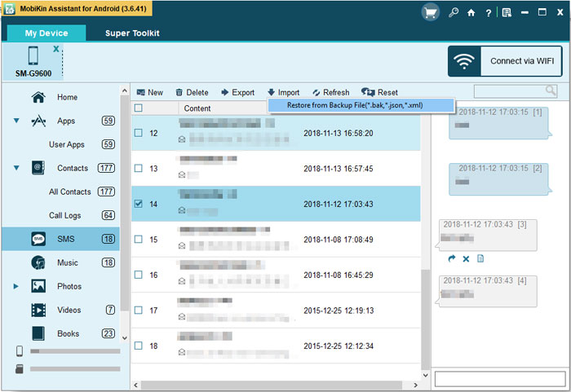Click the home icon in title bar
Image resolution: width=571 pixels, height=392 pixels.
471,13
